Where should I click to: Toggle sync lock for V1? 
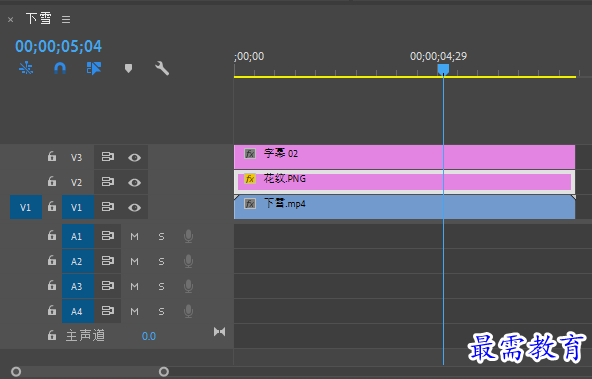(x=108, y=207)
